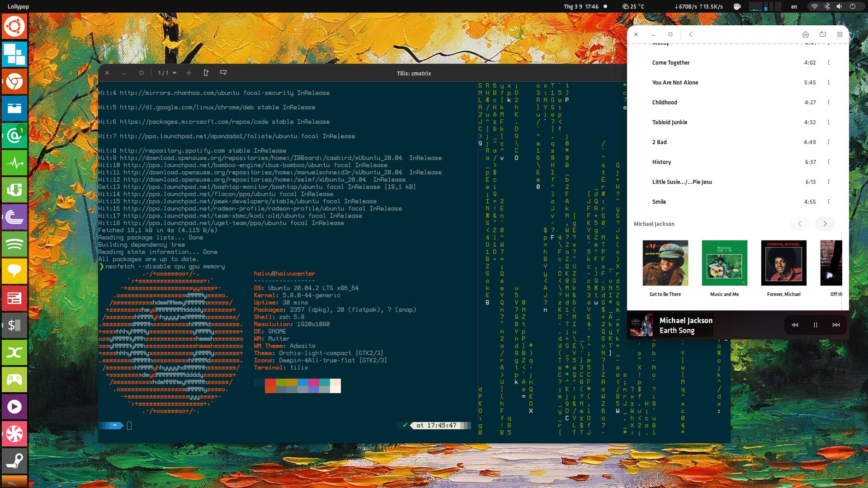Launch Spotify from the dock
This screenshot has height=488, width=868.
14,244
